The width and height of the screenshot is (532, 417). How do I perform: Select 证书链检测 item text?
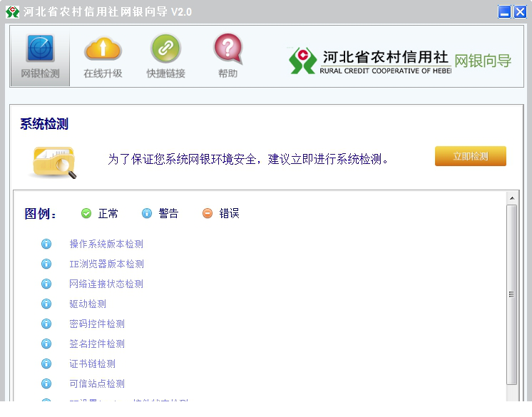pos(92,364)
